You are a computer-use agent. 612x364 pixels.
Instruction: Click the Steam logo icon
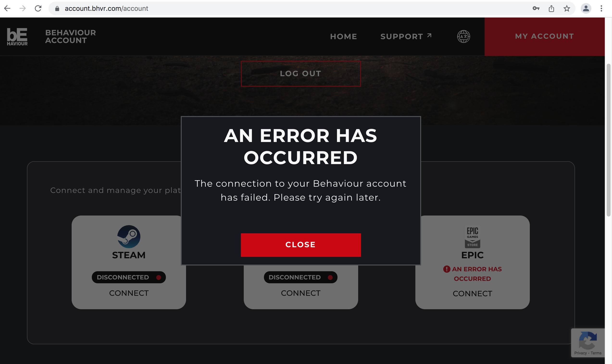(129, 236)
